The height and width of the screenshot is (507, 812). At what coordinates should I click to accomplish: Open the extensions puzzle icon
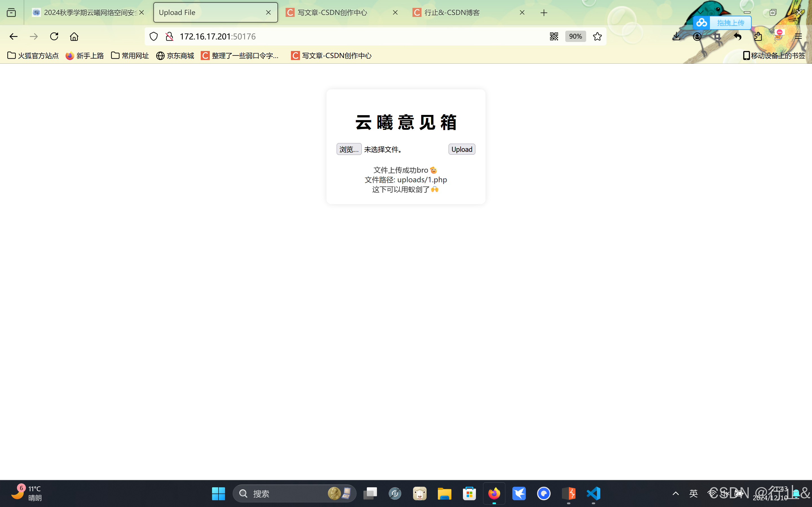coord(758,37)
